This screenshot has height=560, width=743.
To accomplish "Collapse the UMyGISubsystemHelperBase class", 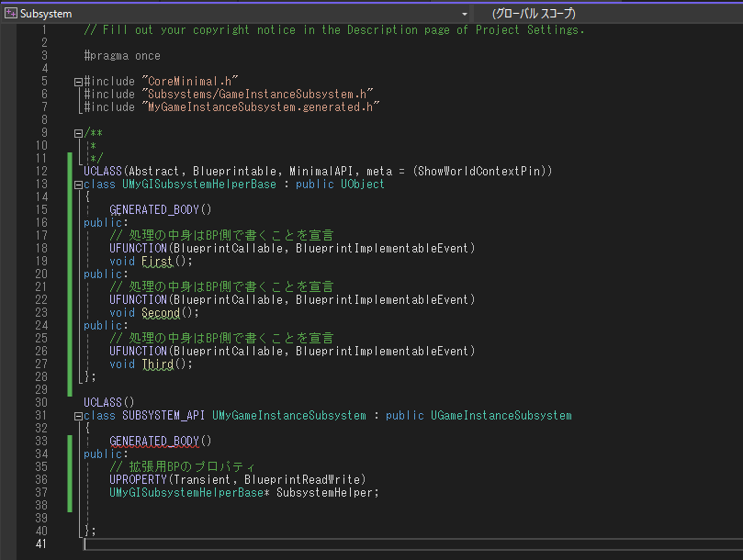I will pos(78,185).
